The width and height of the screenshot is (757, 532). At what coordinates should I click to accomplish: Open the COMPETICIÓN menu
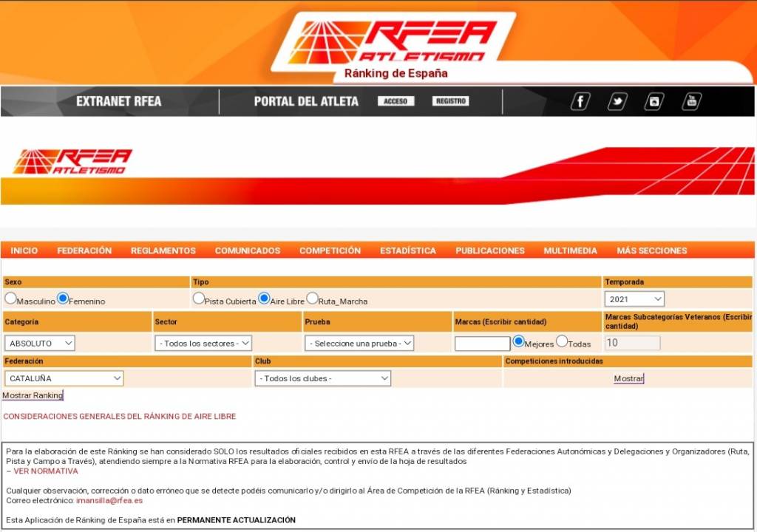(330, 250)
